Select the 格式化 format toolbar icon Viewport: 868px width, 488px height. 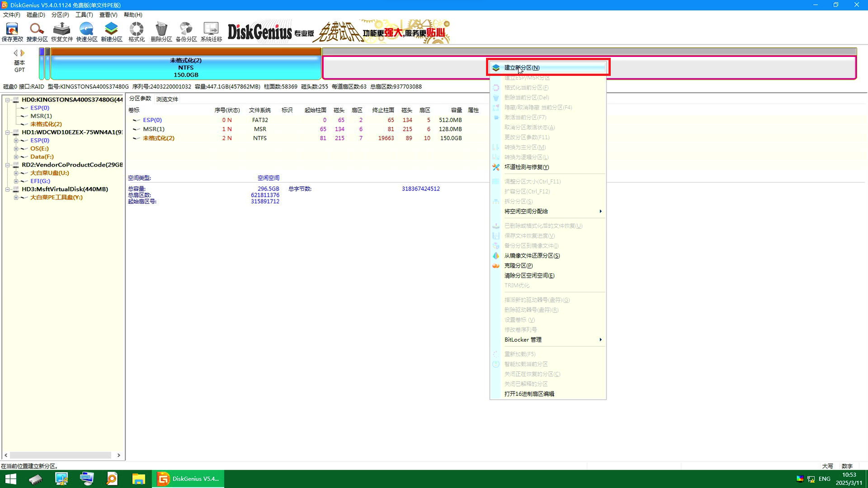pyautogui.click(x=137, y=32)
